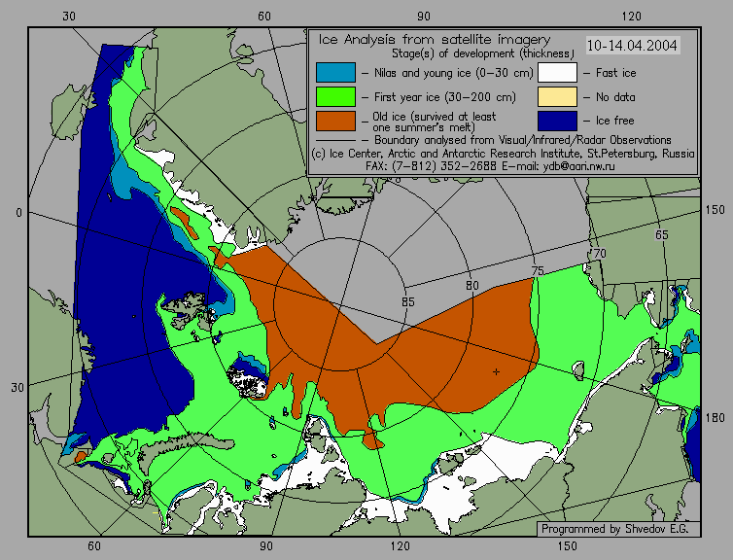Viewport: 733px width, 560px height.
Task: Click the right-edge longitude label 150
Action: pos(715,210)
